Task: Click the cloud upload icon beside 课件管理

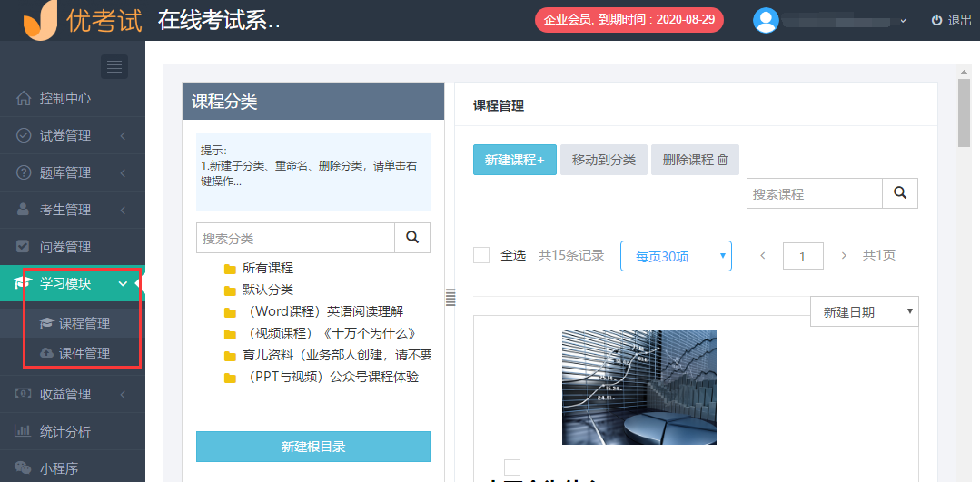Action: (46, 353)
